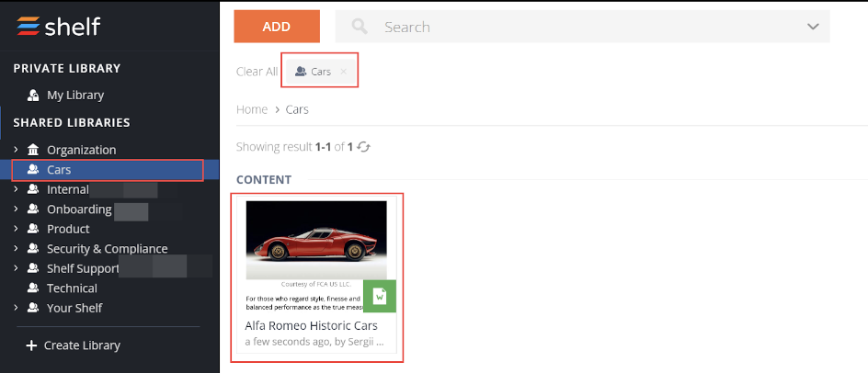This screenshot has width=868, height=373.
Task: Expand the Shelf Support chevron
Action: 16,268
